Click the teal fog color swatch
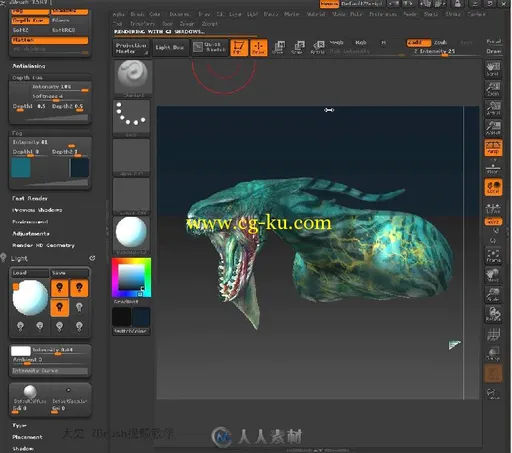This screenshot has width=512, height=453. tap(21, 168)
